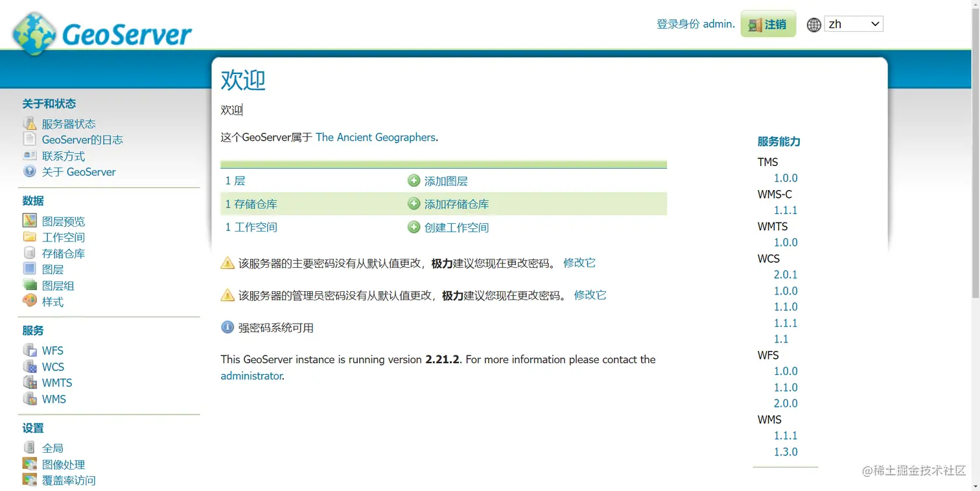Click the 添加存储仓库 link
The height and width of the screenshot is (491, 980).
(457, 204)
